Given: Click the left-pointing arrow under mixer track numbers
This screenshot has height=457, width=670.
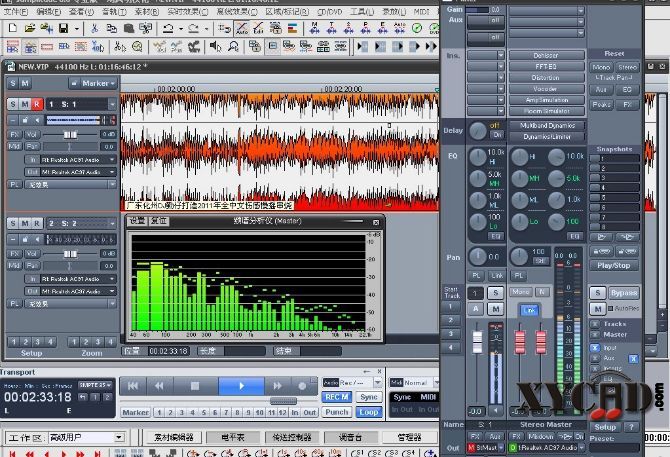Looking at the screenshot, I should (451, 347).
